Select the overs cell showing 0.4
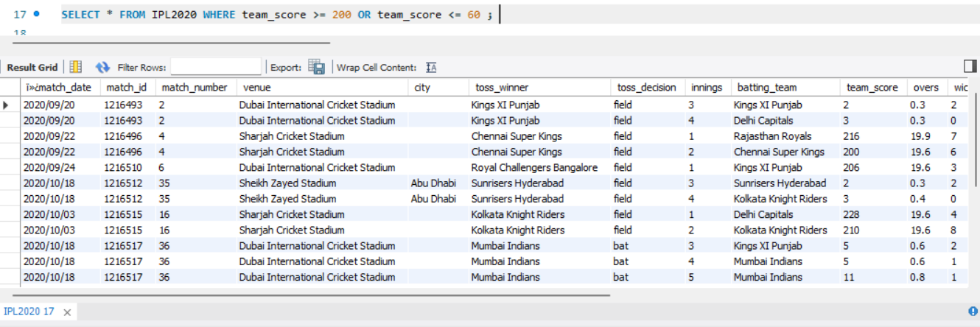The height and width of the screenshot is (327, 980). pyautogui.click(x=926, y=199)
